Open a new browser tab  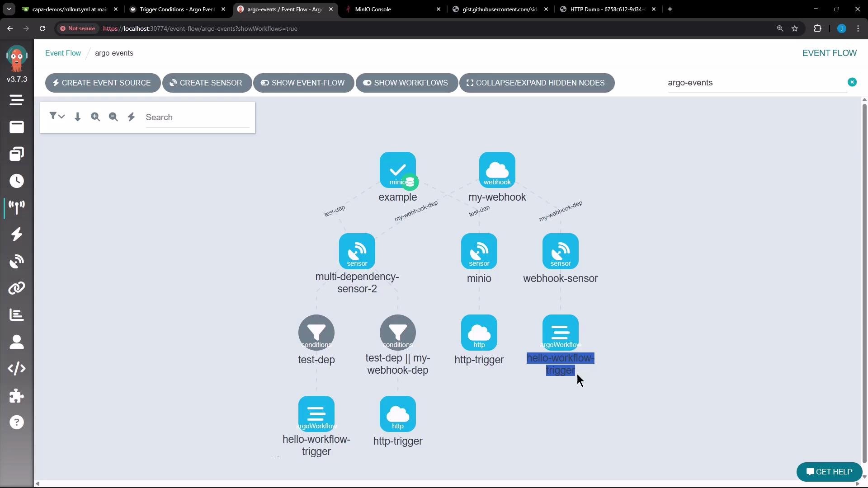[x=670, y=9]
